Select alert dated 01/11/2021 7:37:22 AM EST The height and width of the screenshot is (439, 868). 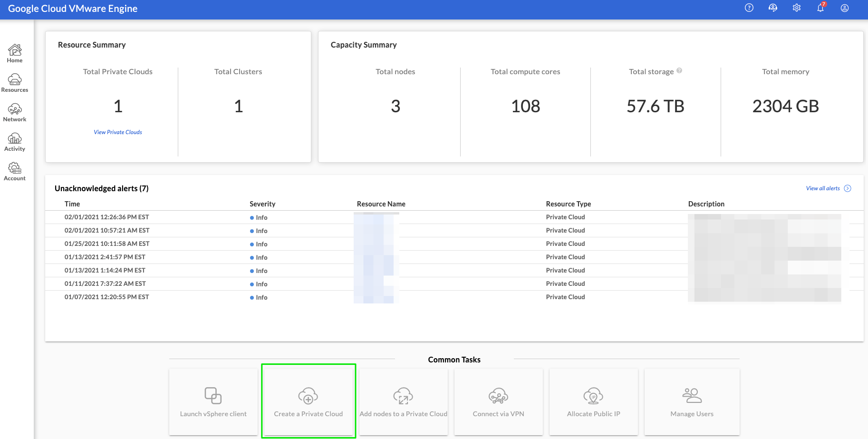[454, 283]
